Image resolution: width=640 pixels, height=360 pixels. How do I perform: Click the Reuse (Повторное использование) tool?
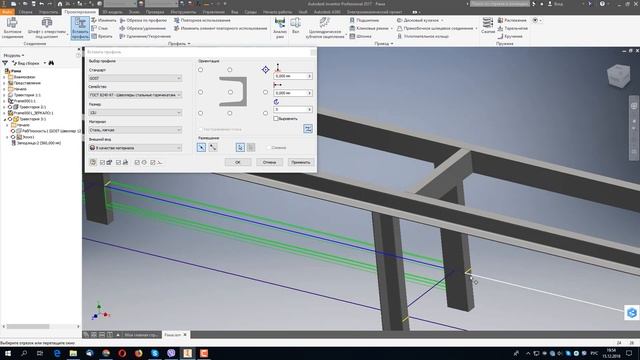(x=202, y=20)
